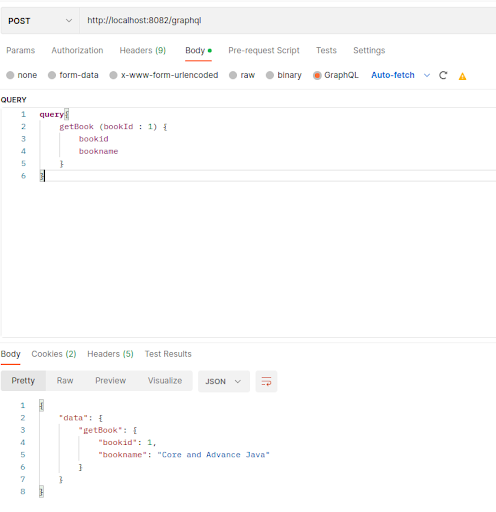Click the Visualize response view button
Viewport: 496px width, 512px height.
coord(165,381)
